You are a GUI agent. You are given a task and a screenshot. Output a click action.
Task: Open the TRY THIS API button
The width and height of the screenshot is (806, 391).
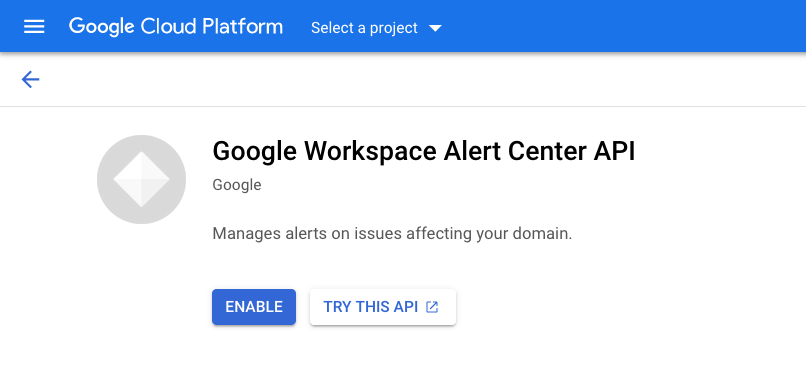[x=382, y=307]
